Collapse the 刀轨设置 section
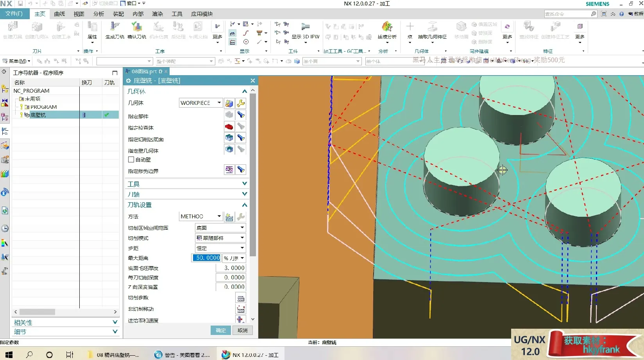The image size is (644, 360). tap(245, 205)
